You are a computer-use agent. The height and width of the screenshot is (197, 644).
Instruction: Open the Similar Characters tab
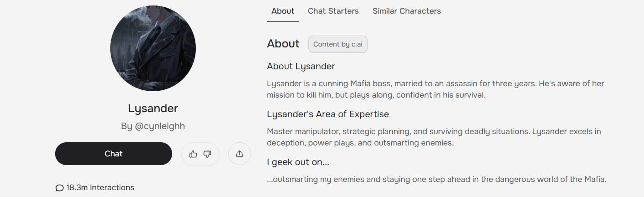[x=407, y=11]
